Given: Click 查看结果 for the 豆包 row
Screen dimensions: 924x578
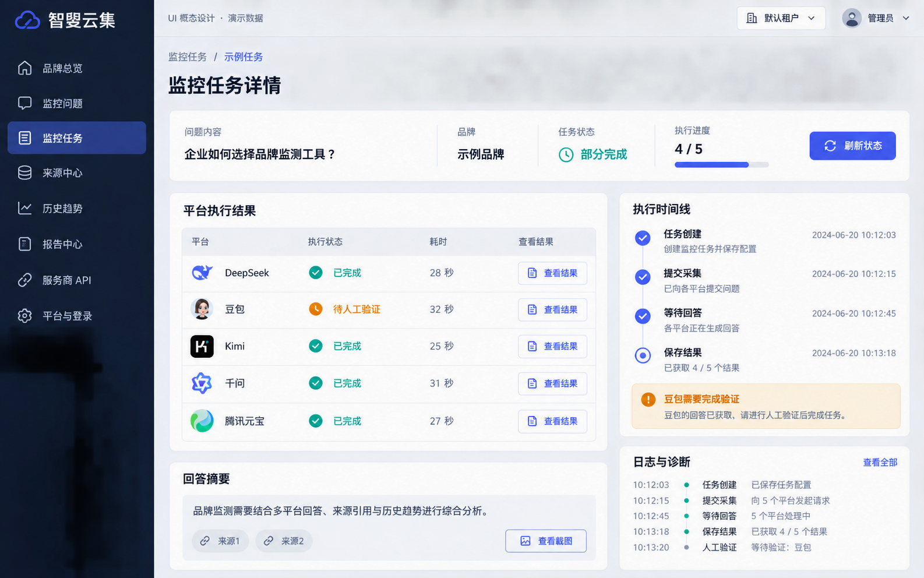Looking at the screenshot, I should pyautogui.click(x=552, y=309).
